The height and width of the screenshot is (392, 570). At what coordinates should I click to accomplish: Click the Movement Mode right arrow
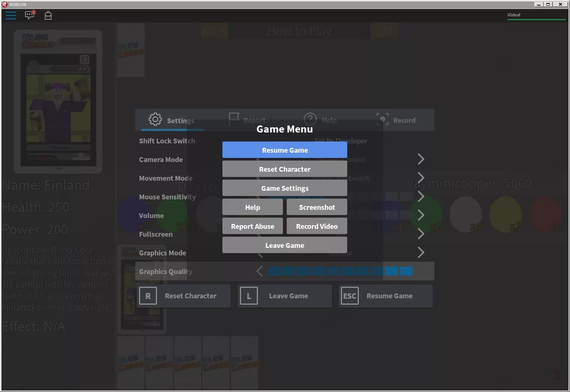coord(421,178)
